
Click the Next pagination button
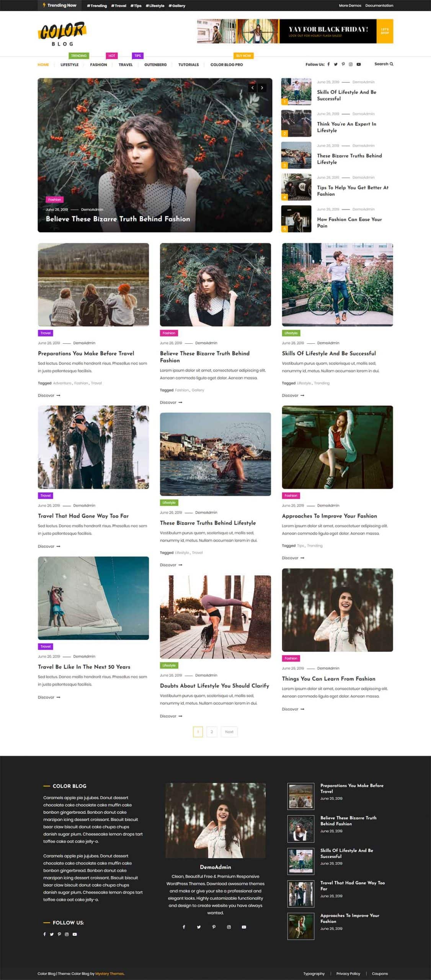tap(229, 732)
